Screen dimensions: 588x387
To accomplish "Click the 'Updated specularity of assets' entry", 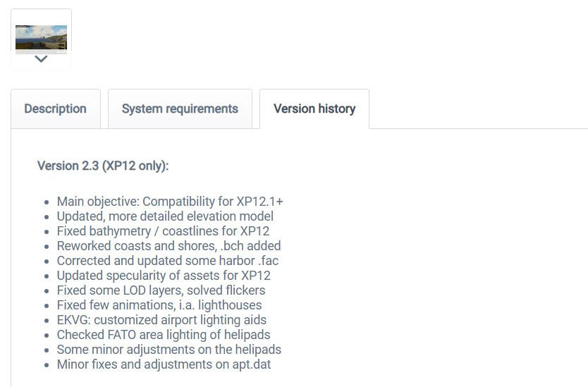I will point(164,275).
